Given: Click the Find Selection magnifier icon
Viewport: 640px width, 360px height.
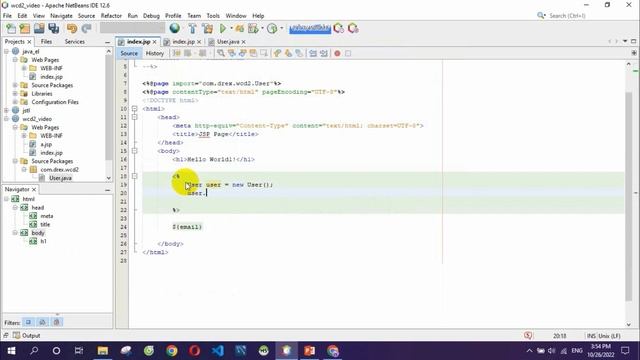Looking at the screenshot, I should pyautogui.click(x=221, y=53).
